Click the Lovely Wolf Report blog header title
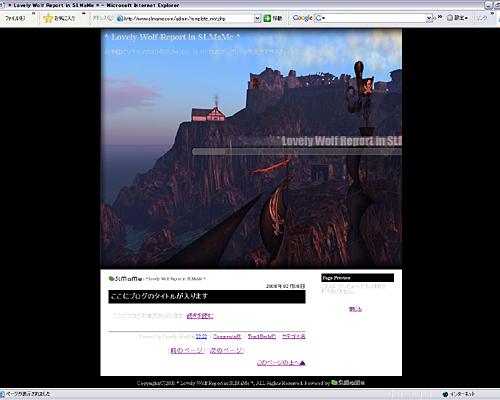500x400 pixels. pos(172,37)
